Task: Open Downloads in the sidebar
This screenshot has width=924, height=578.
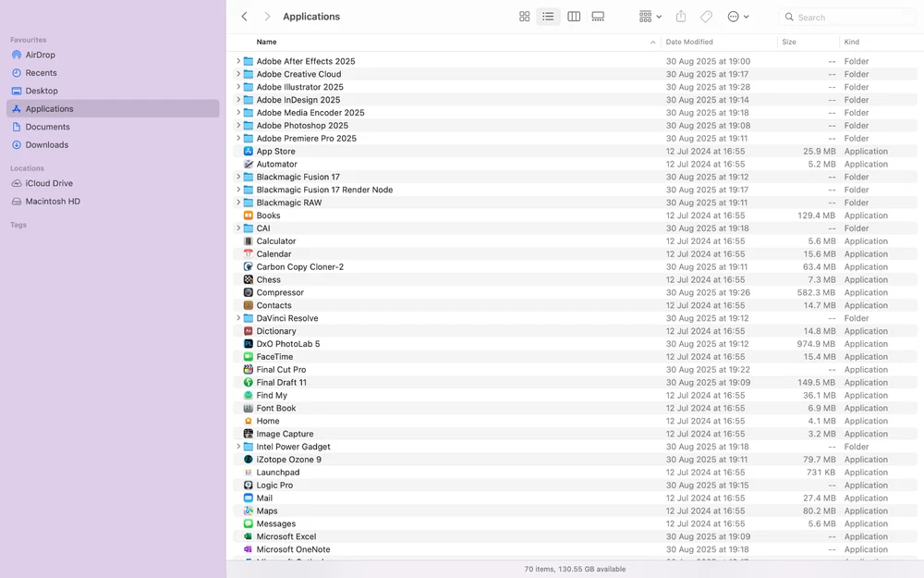Action: 47,145
